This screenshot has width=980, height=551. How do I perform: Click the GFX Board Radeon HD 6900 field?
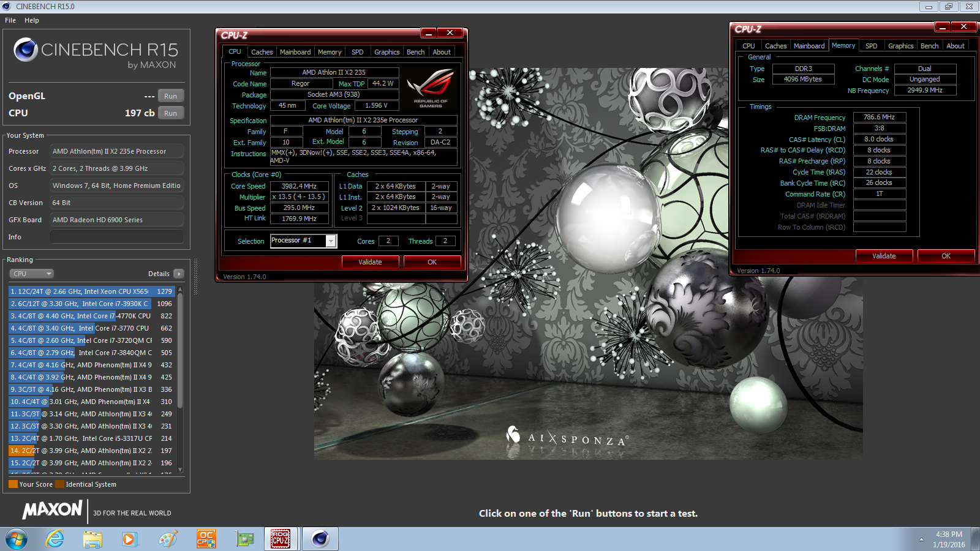click(116, 220)
